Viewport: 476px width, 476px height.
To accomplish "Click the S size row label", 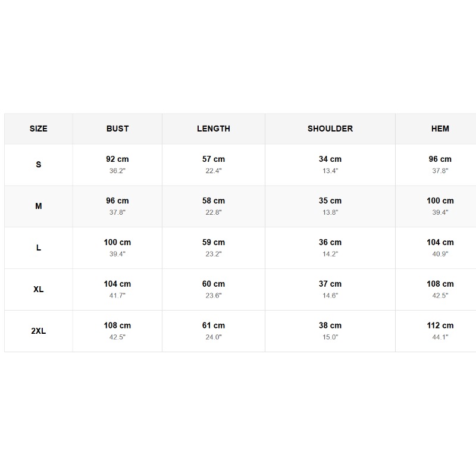I will click(39, 165).
